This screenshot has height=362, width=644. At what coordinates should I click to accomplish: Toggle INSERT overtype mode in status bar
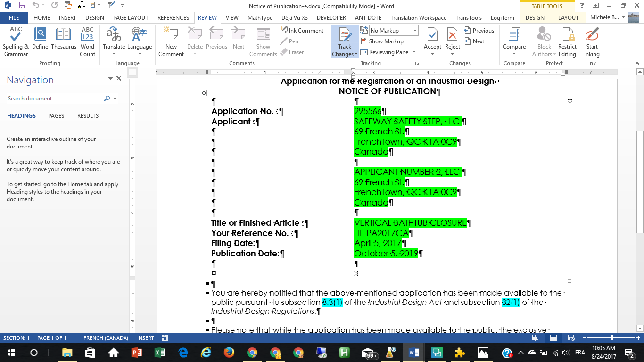click(145, 338)
